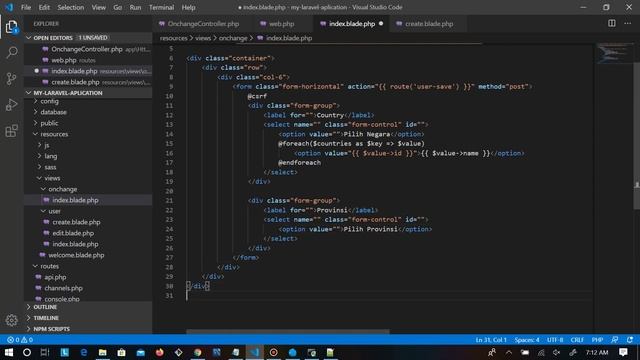Open Mail app from the taskbar
640x360 pixels.
[x=140, y=352]
